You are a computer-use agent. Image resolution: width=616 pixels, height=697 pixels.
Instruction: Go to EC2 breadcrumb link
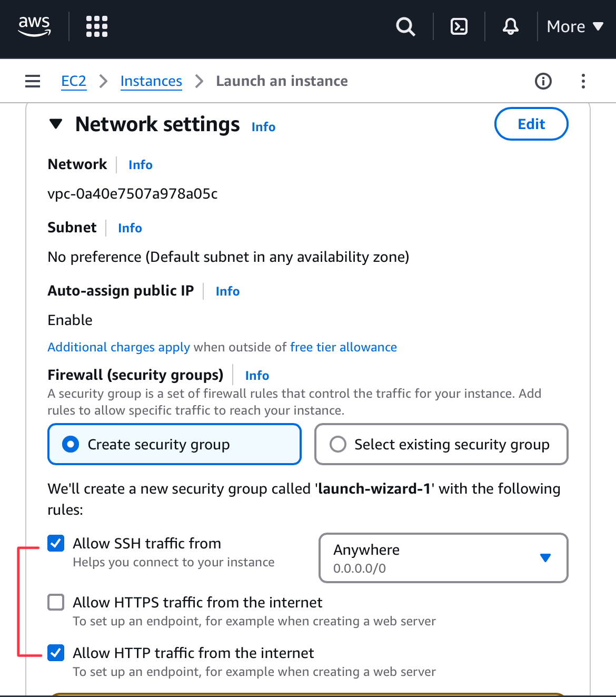[74, 81]
